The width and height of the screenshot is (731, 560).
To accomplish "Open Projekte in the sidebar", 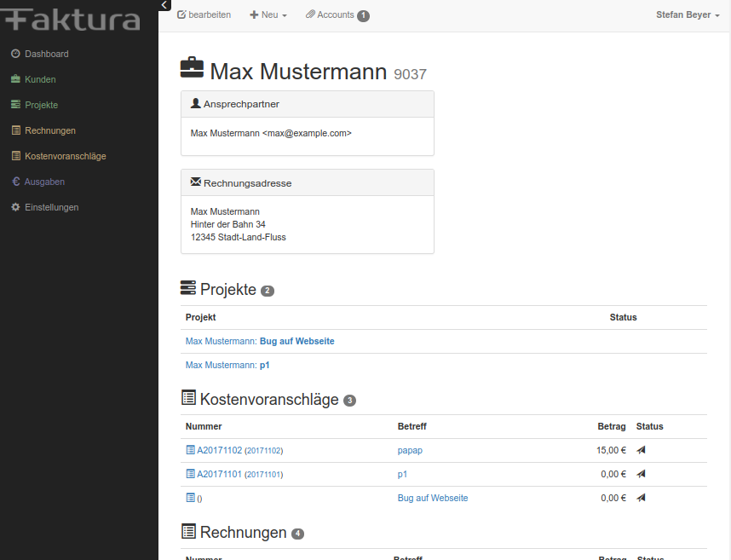I will coord(42,105).
